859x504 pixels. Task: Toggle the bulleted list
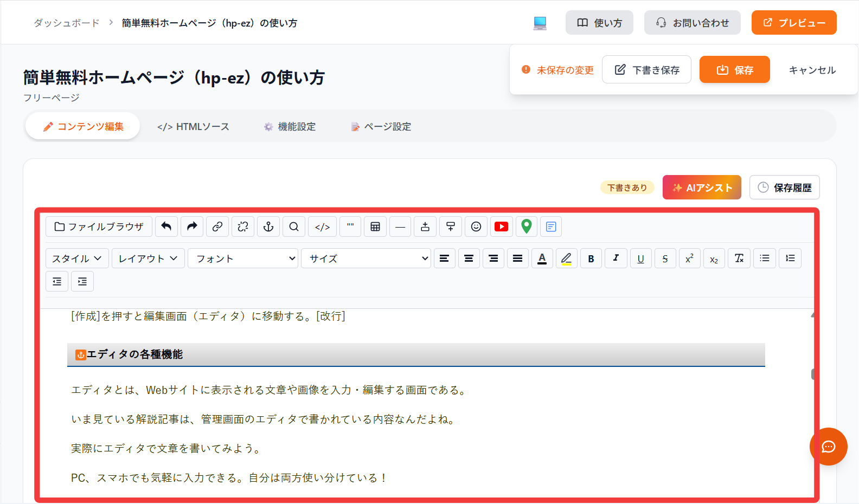tap(765, 259)
